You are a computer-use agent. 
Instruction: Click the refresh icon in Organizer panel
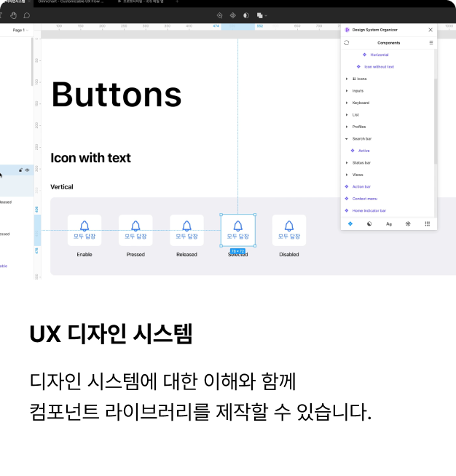tap(347, 43)
